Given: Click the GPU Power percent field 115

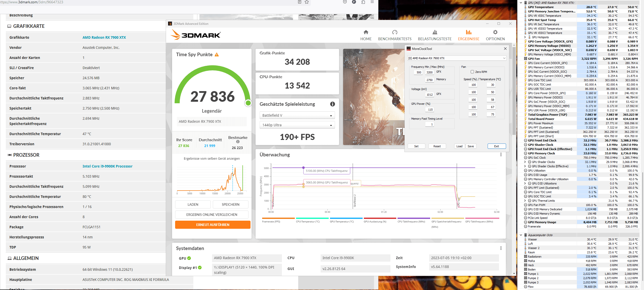Looking at the screenshot, I should coord(429,110).
